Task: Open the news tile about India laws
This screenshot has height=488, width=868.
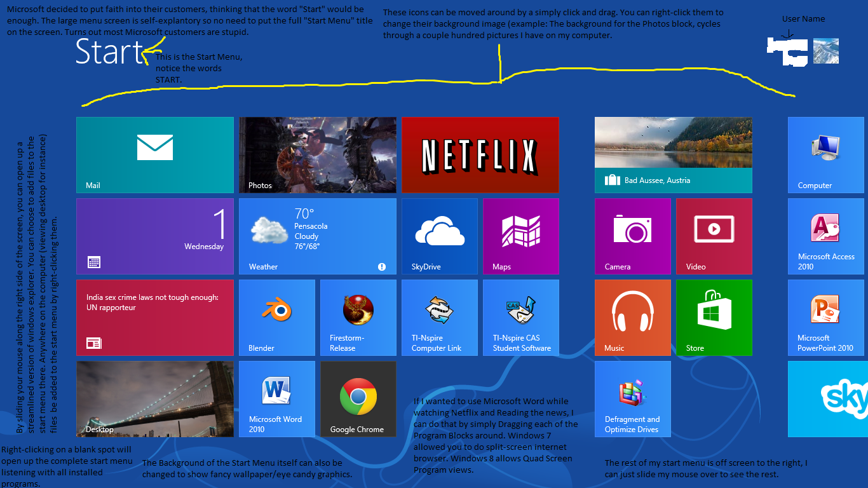Action: (155, 318)
